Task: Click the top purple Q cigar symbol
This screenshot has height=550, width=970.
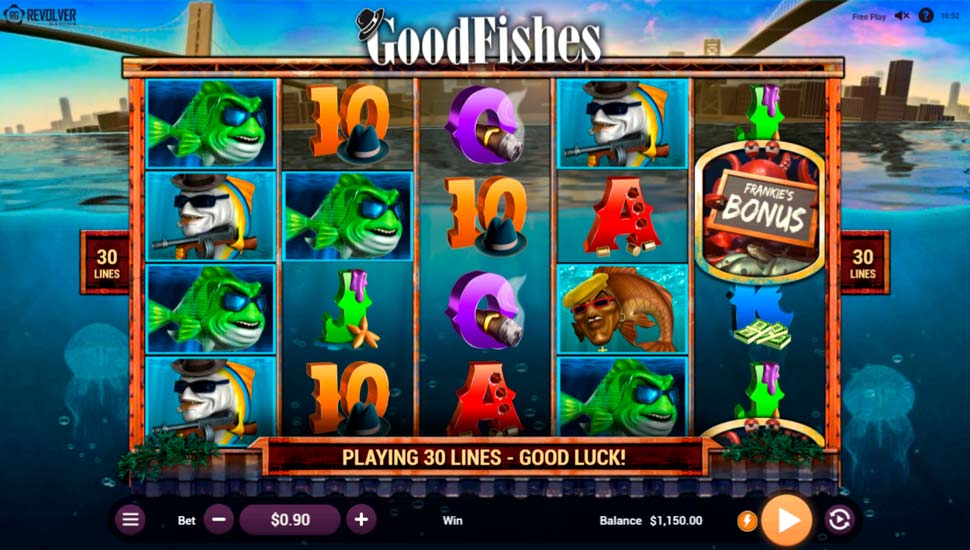Action: [484, 124]
